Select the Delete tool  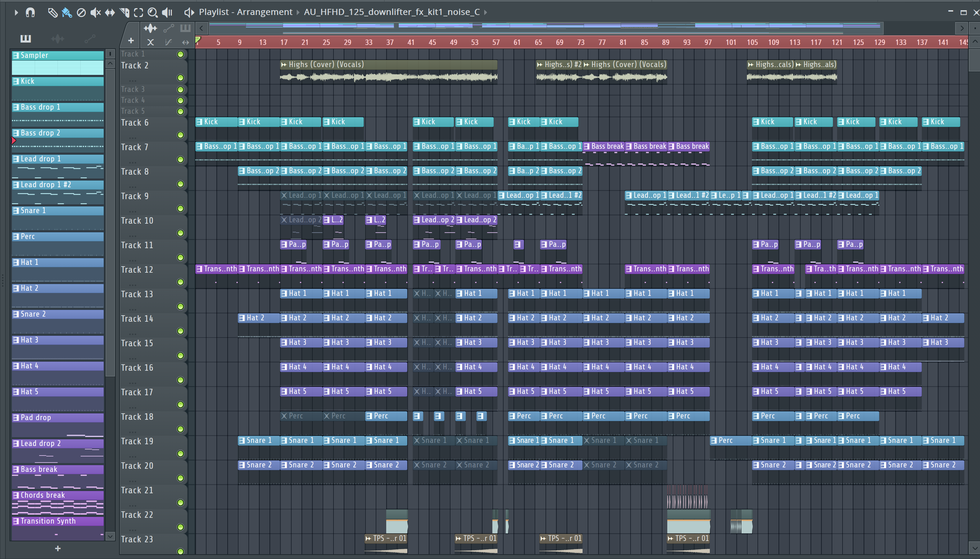click(x=81, y=13)
